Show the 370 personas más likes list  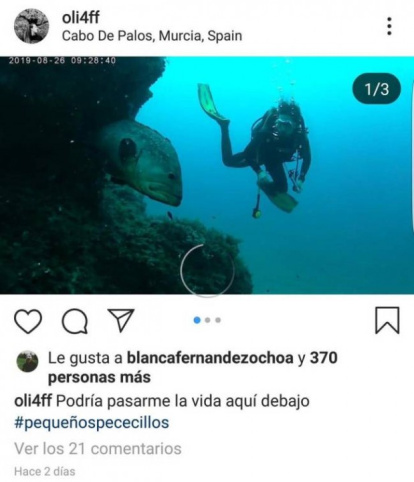(193, 368)
